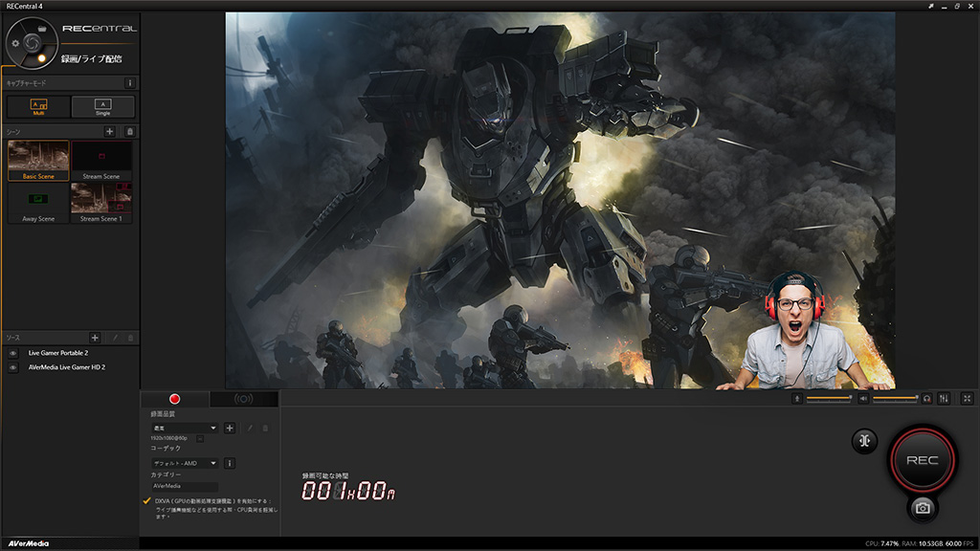
Task: Edit source with pencil icon in source header
Action: 115,338
